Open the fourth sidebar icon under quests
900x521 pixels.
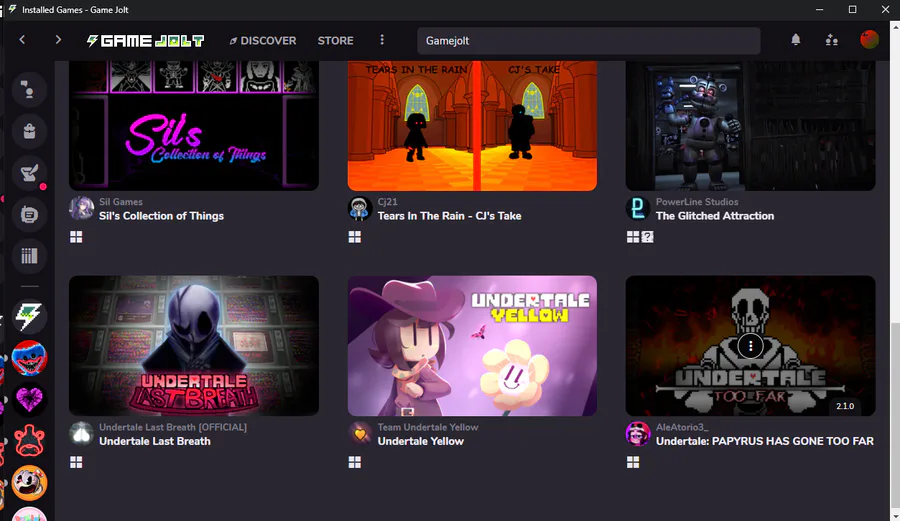point(29,215)
